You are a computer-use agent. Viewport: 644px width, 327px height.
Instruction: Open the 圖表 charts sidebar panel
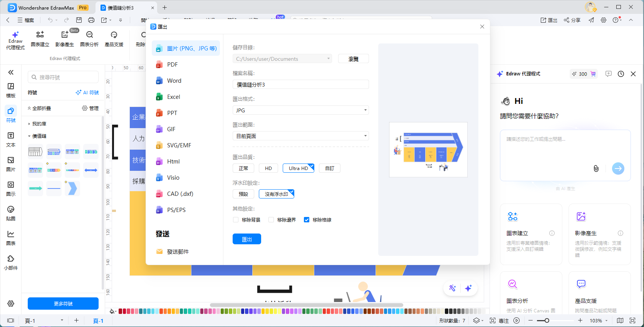[11, 238]
